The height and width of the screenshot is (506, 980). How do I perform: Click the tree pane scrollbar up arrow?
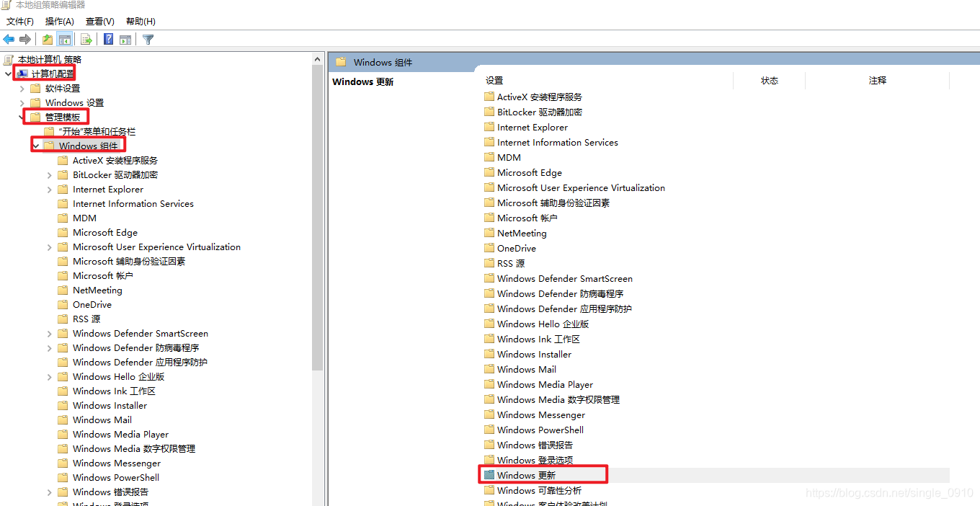pyautogui.click(x=318, y=58)
